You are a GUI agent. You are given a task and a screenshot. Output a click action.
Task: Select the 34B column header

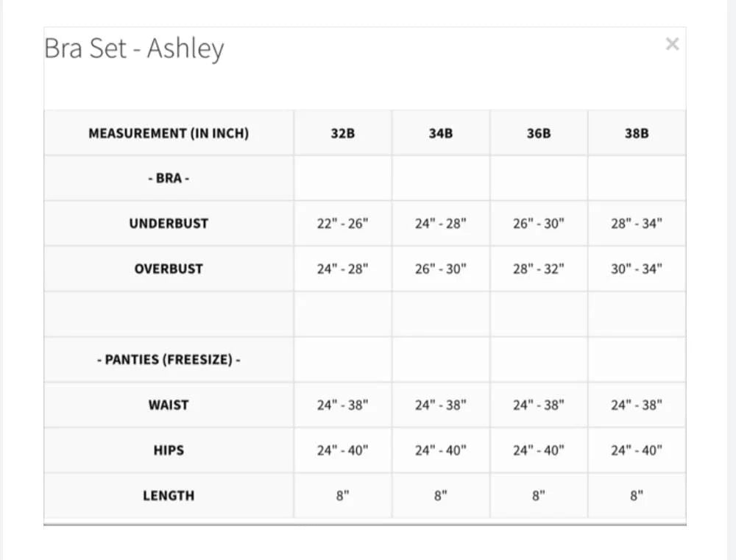[x=439, y=133]
